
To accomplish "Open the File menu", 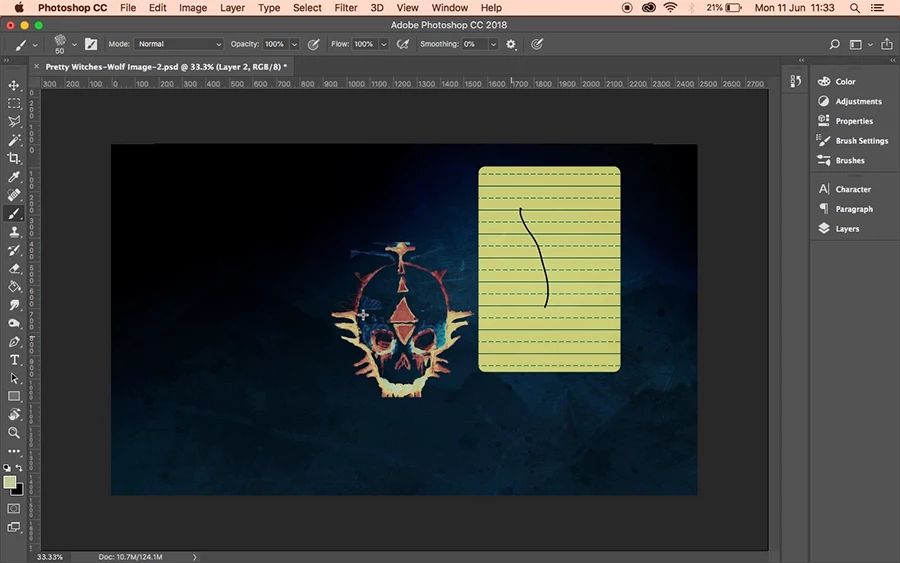I will 128,7.
